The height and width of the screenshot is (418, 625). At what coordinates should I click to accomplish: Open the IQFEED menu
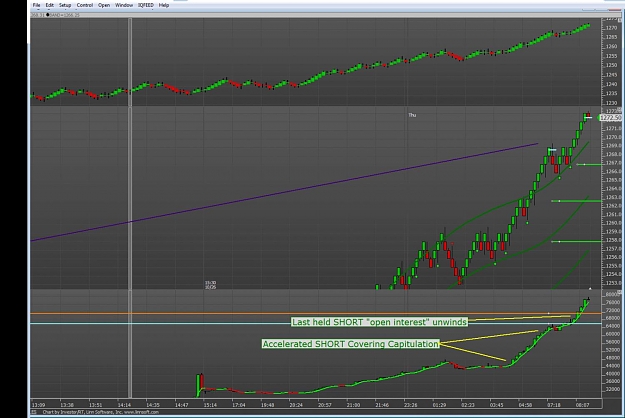point(146,5)
